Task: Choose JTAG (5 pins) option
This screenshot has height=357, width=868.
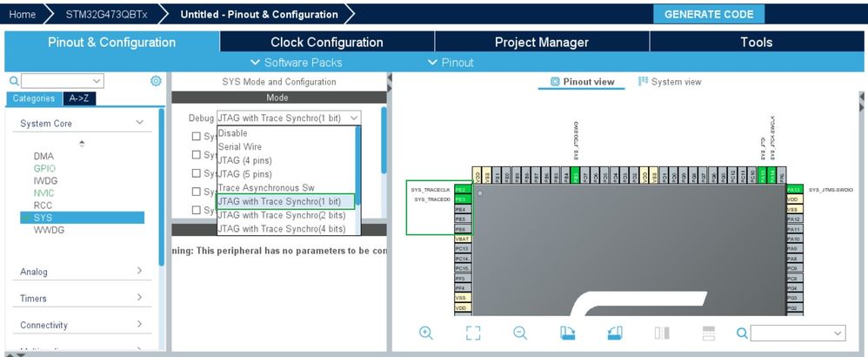Action: [x=244, y=174]
